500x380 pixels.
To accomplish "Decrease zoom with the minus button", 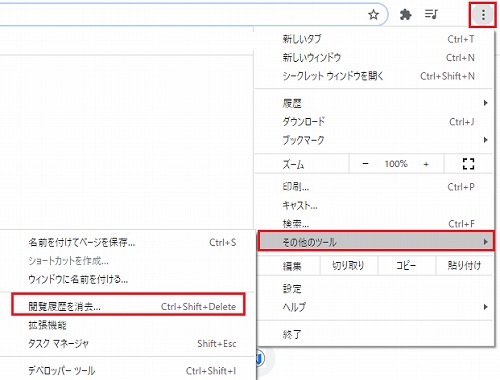I will coord(365,164).
